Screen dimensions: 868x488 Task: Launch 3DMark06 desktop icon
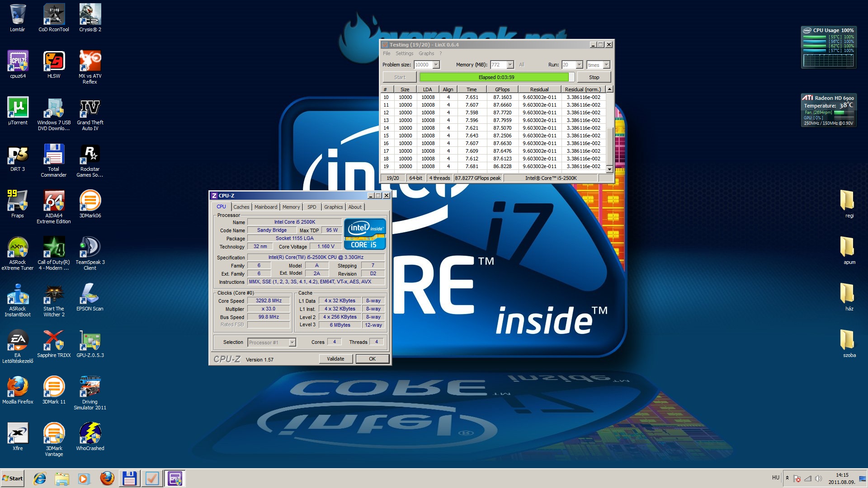point(90,204)
